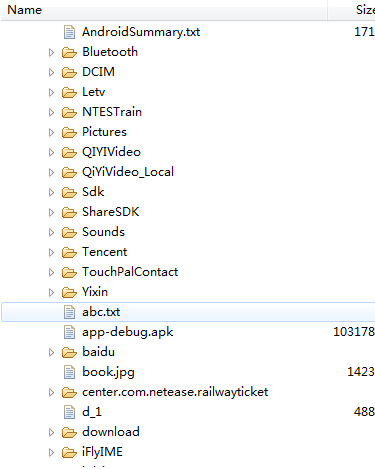This screenshot has width=375, height=469.
Task: Expand the TouchPalContact folder arrow
Action: [51, 272]
